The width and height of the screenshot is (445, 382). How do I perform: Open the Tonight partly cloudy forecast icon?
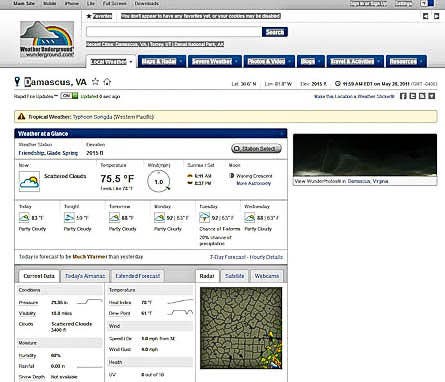pyautogui.click(x=69, y=218)
